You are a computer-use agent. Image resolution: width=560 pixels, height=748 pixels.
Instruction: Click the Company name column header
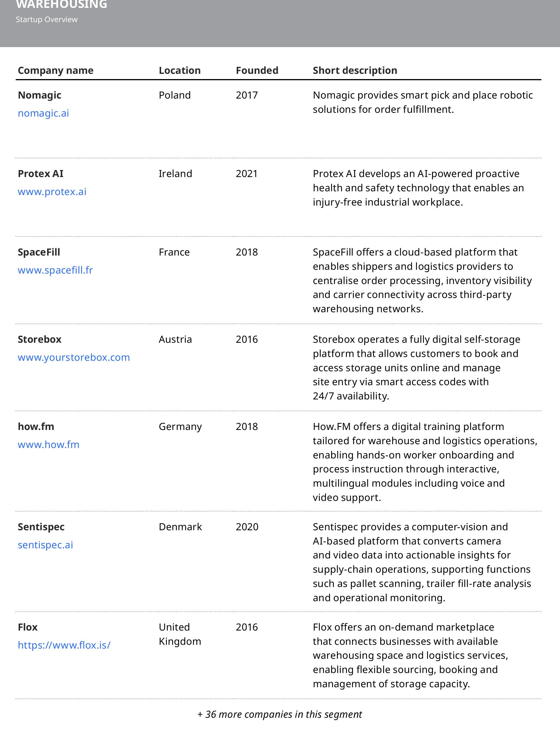56,70
